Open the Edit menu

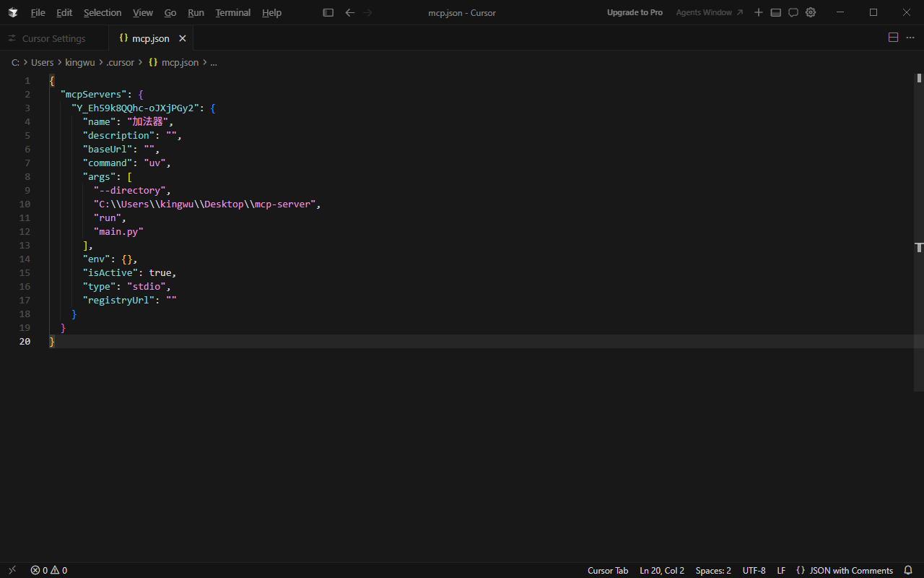click(64, 12)
